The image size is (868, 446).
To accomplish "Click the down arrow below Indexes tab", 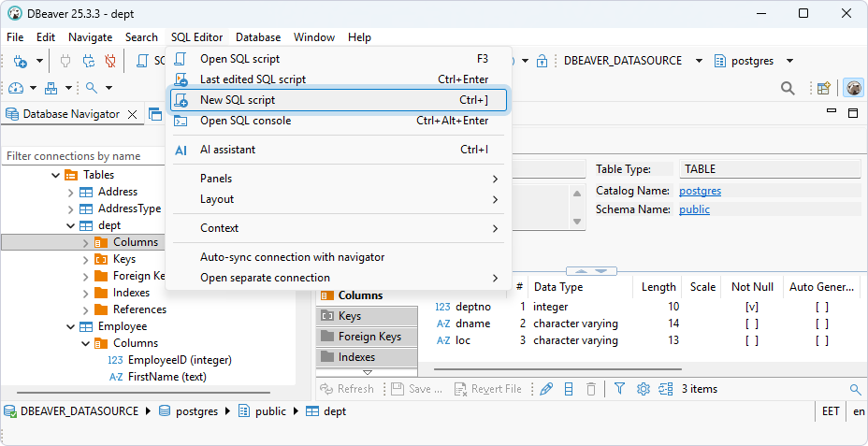I will coord(367,372).
